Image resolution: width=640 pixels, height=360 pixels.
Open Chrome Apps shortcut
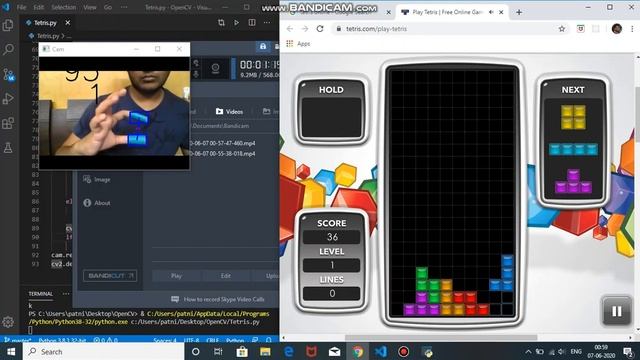298,44
